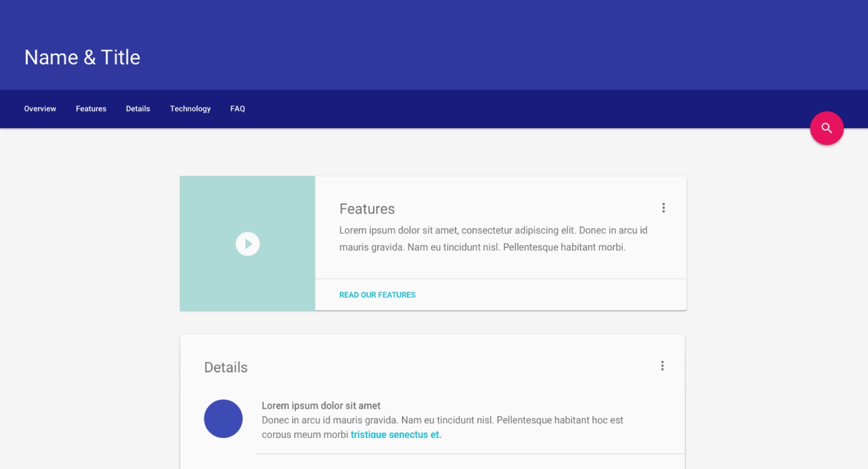Viewport: 868px width, 469px height.
Task: Select the Lorem ipsum dolor sit amet list item
Action: coord(321,405)
